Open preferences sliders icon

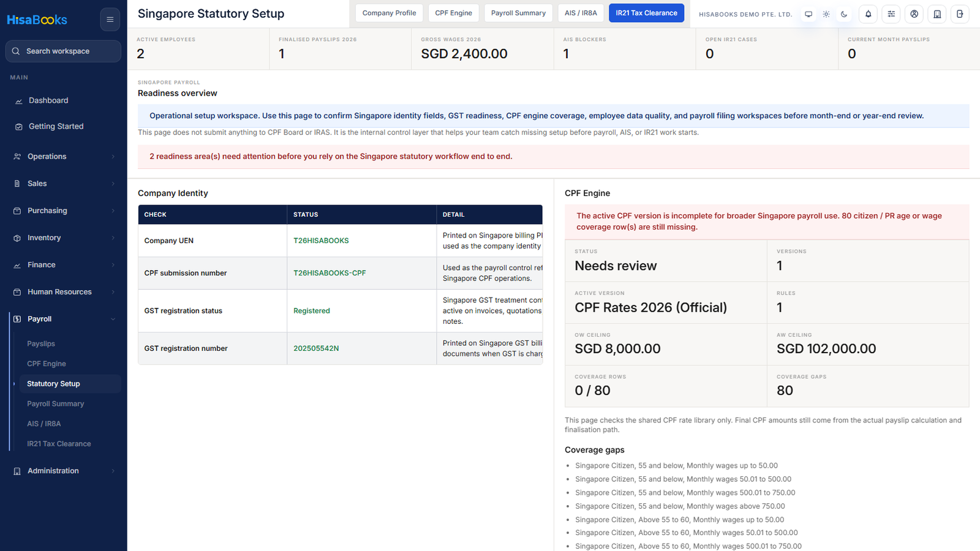click(x=891, y=14)
